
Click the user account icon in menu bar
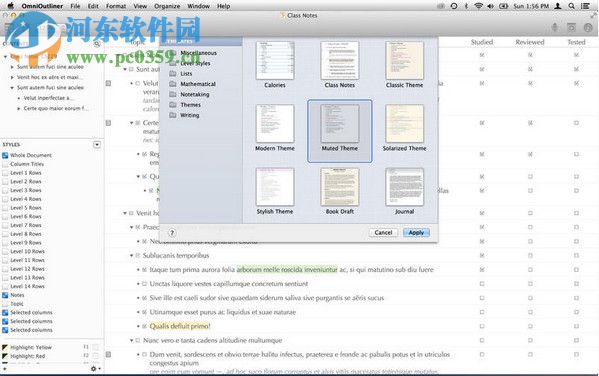[x=558, y=6]
